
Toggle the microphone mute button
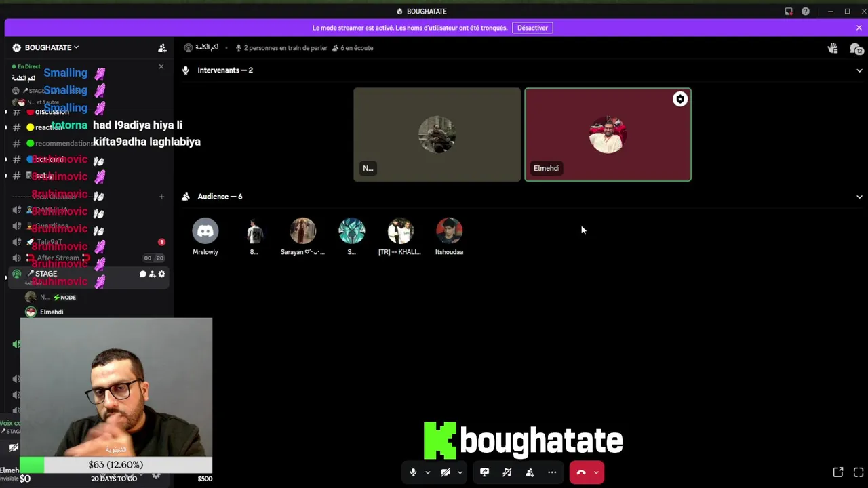coord(412,472)
